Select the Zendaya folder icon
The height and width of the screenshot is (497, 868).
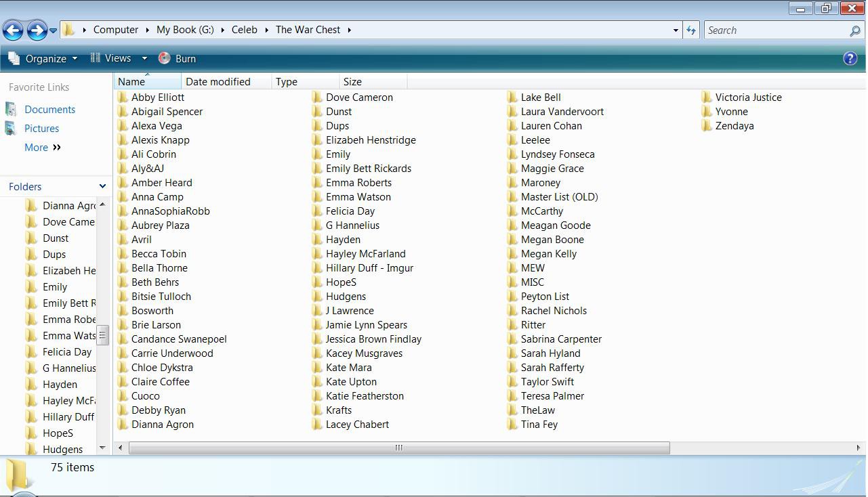click(x=707, y=126)
